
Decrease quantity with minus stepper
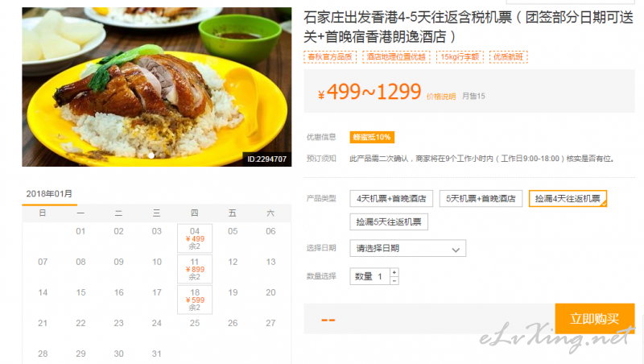[x=394, y=280]
